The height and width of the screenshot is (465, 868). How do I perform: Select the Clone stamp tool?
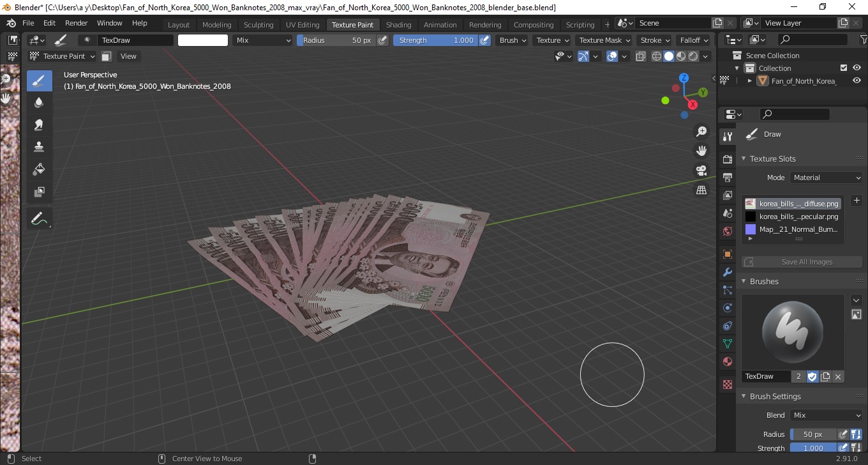tap(40, 147)
